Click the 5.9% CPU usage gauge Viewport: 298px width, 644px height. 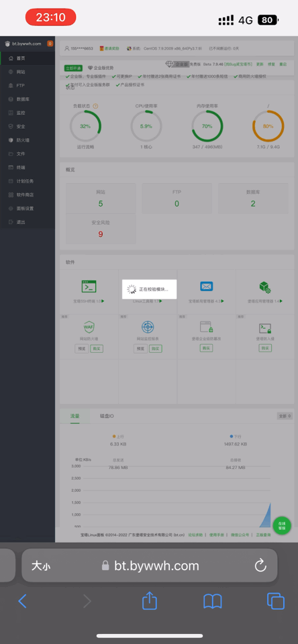146,126
